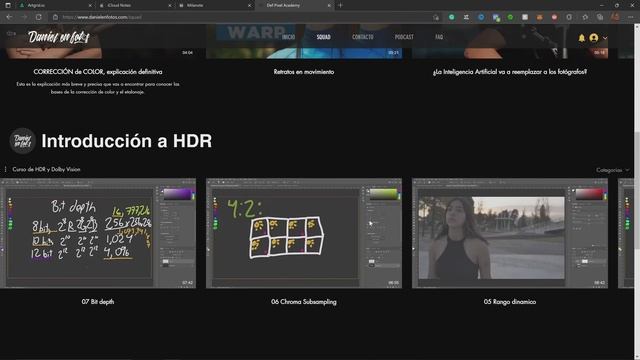Open FAQ from the site navigation
This screenshot has height=360, width=640.
tap(439, 37)
